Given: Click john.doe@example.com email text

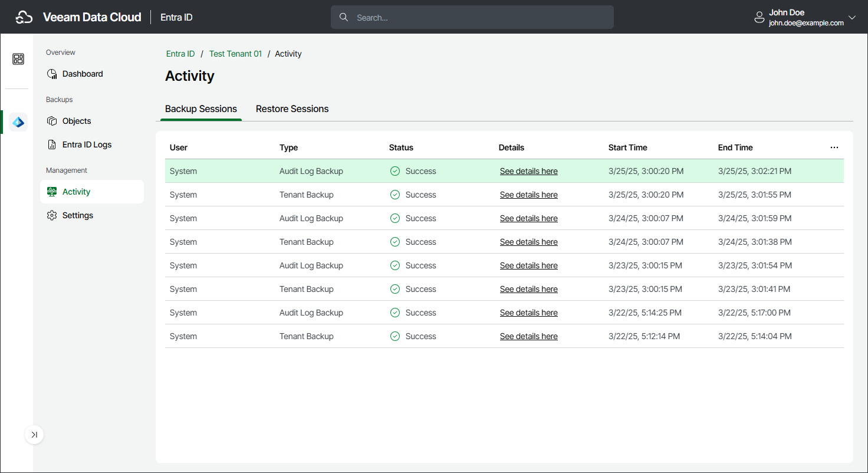Looking at the screenshot, I should point(806,23).
